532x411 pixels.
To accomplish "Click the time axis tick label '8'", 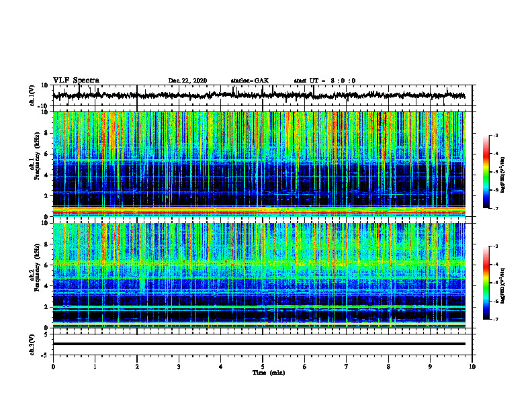I will click(388, 367).
